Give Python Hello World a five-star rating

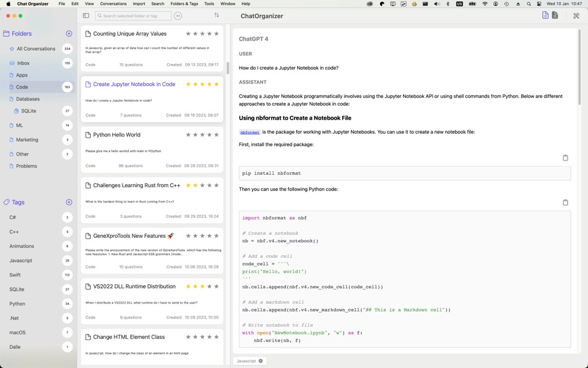pos(217,134)
